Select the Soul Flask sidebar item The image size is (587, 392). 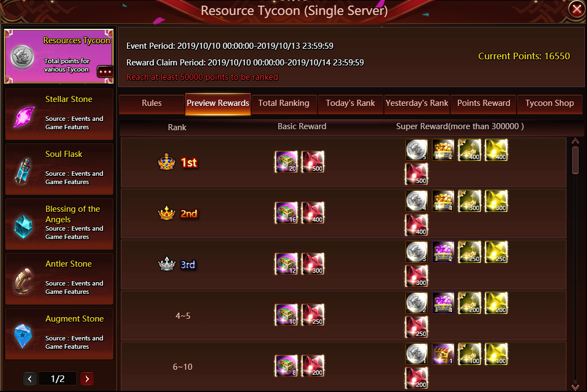click(59, 169)
